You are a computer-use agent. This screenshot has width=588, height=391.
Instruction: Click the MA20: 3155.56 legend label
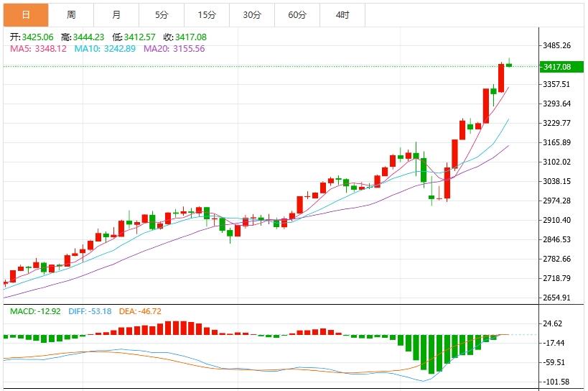[x=174, y=49]
